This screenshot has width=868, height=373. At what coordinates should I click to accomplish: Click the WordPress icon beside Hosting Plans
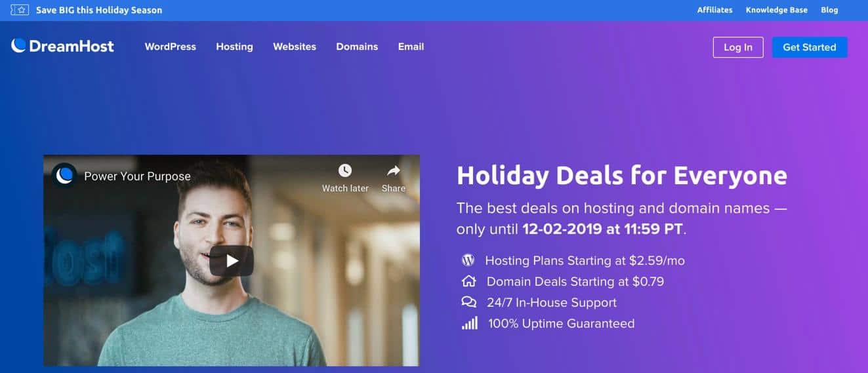point(468,260)
